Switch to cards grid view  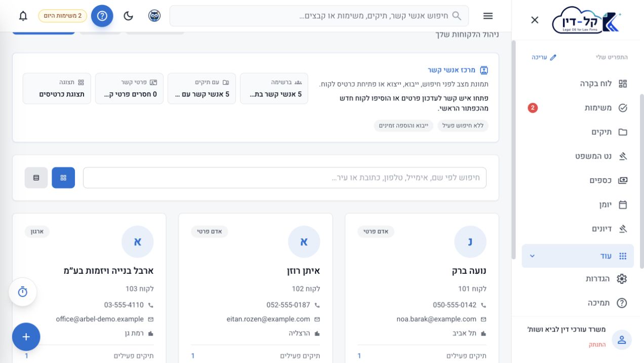63,178
